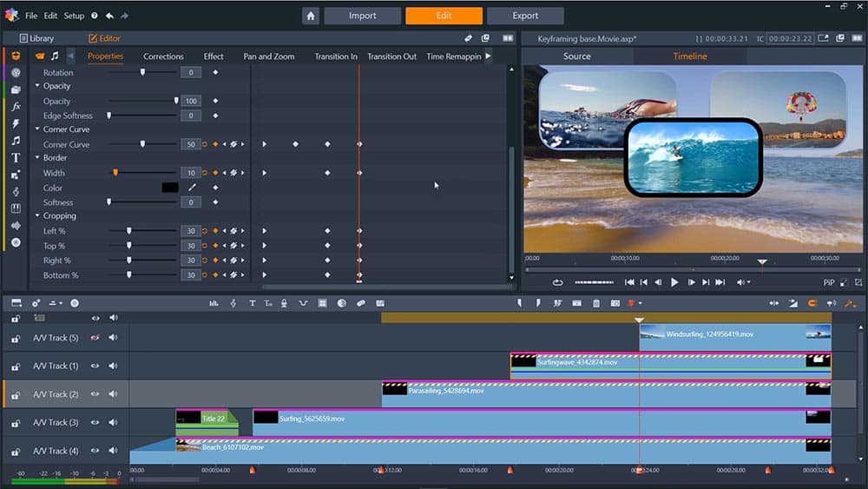Open the preview volume dropdown
This screenshot has width=868, height=489.
coord(749,282)
